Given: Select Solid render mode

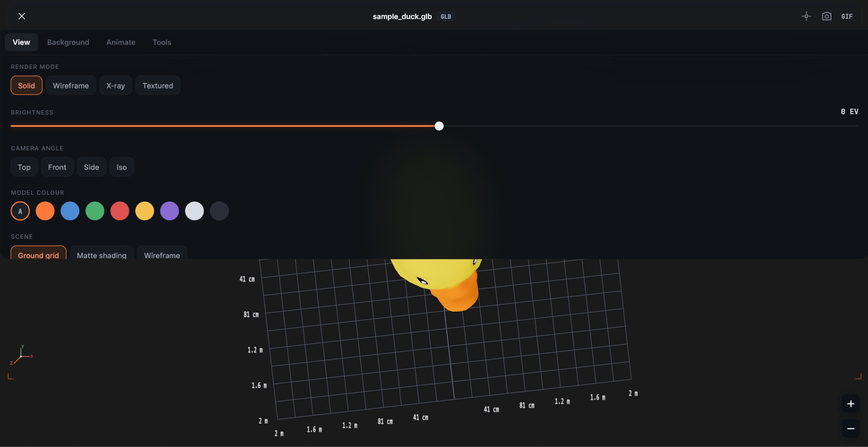Looking at the screenshot, I should (26, 86).
